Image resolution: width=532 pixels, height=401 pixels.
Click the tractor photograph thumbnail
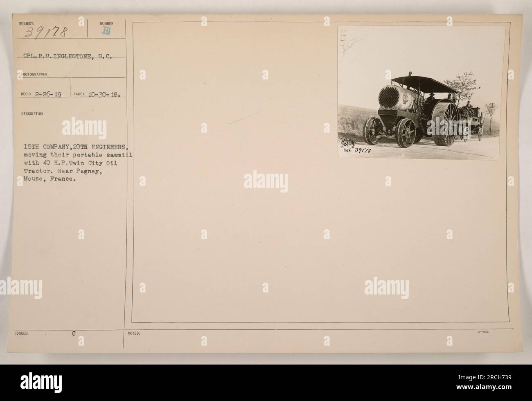[421, 93]
